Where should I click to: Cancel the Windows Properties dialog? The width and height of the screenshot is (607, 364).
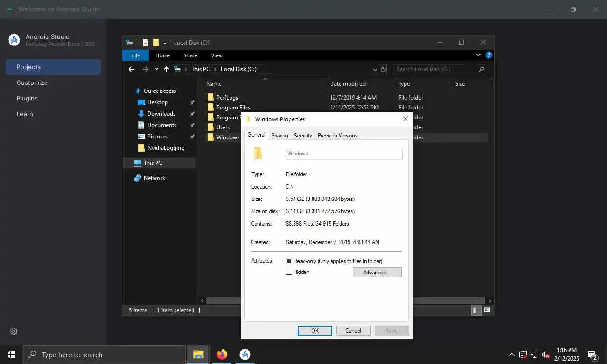(353, 331)
